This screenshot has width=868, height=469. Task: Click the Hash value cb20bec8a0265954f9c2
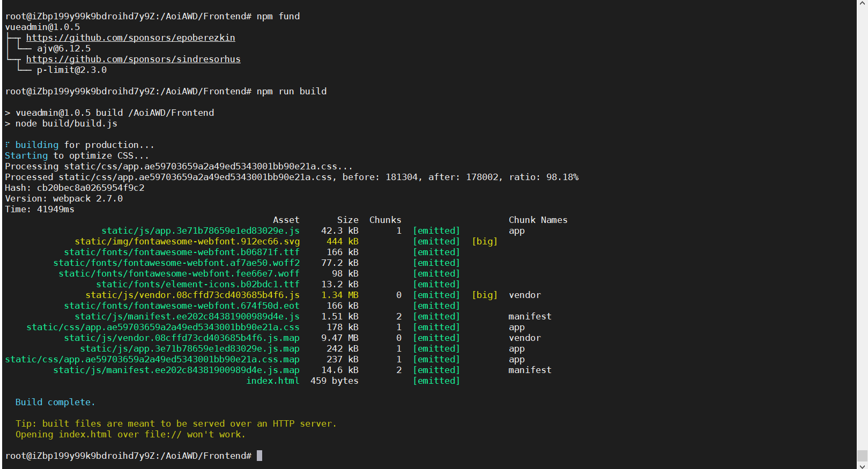[x=90, y=188]
